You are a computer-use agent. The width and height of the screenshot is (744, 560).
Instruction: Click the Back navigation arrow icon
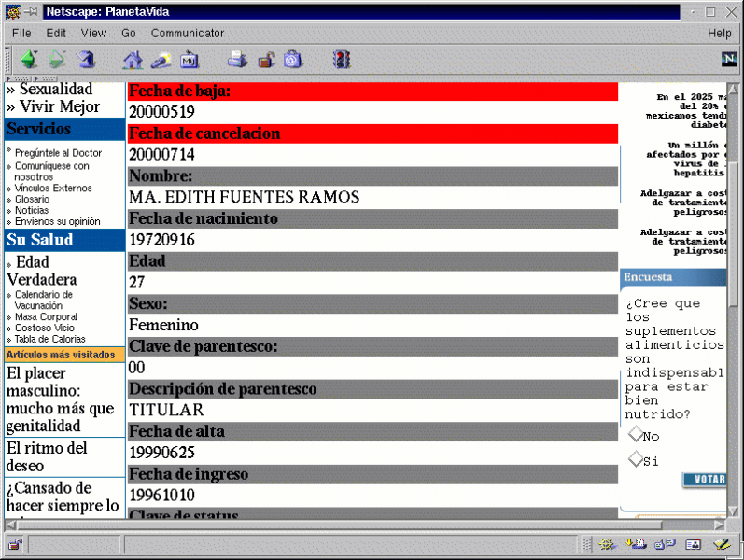pos(29,60)
